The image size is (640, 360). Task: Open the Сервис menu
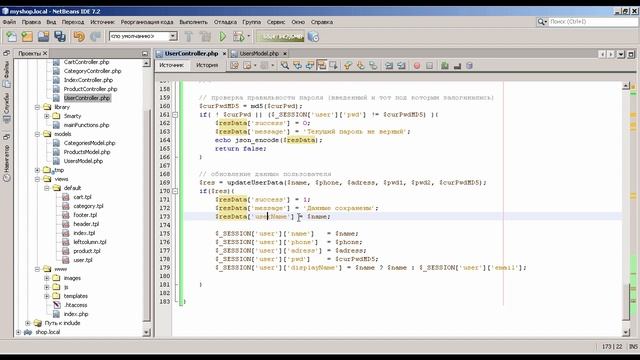276,22
